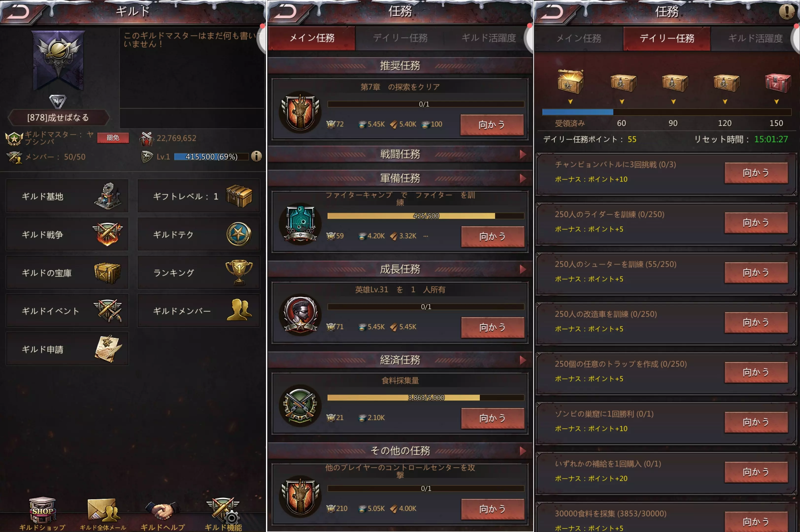
Task: Click the exclamation mark help icon
Action: (786, 12)
